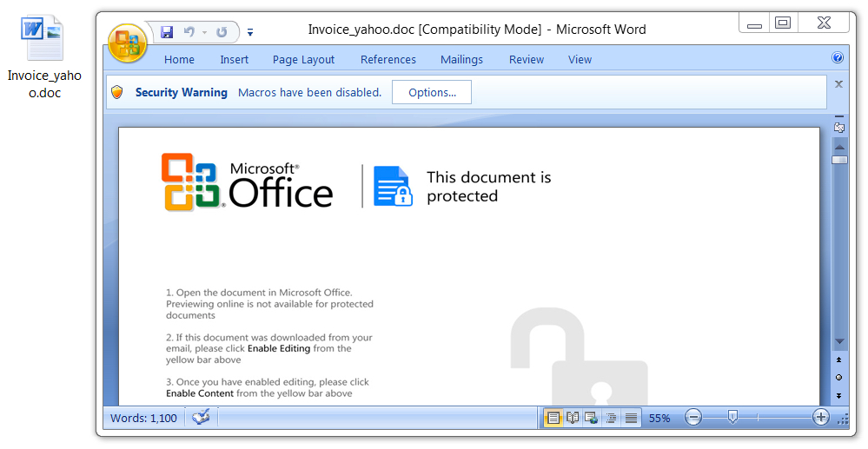Switch to the Review tab
The image size is (868, 449).
pyautogui.click(x=527, y=60)
